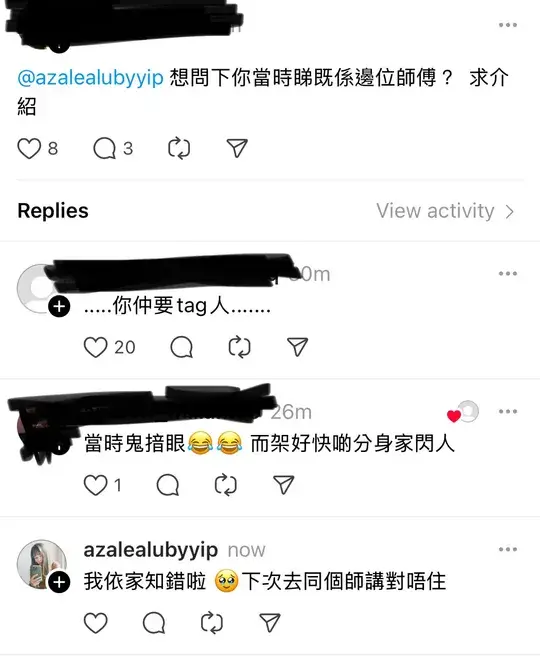The height and width of the screenshot is (666, 540).
Task: Open more options for the main post
Action: pyautogui.click(x=508, y=25)
